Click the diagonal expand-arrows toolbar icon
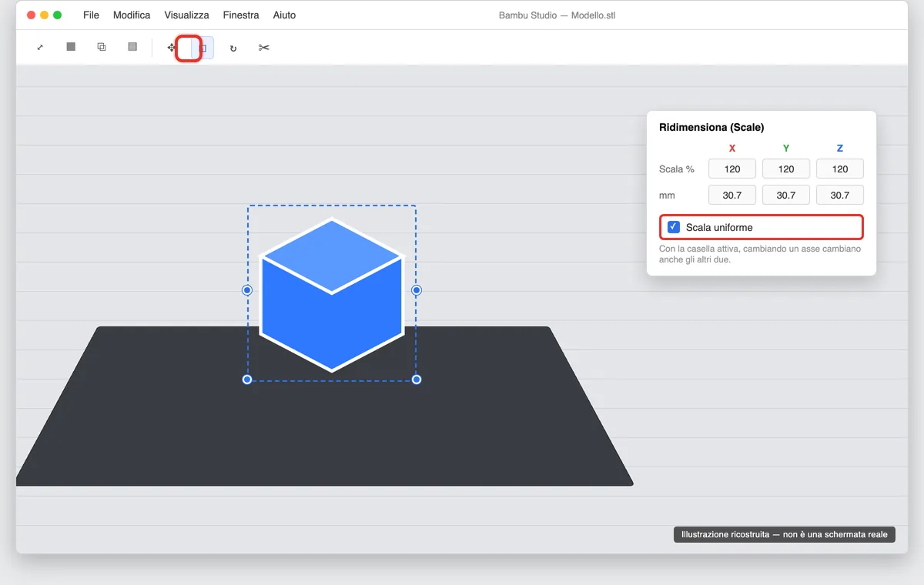Screen dimensions: 924x585 click(40, 48)
